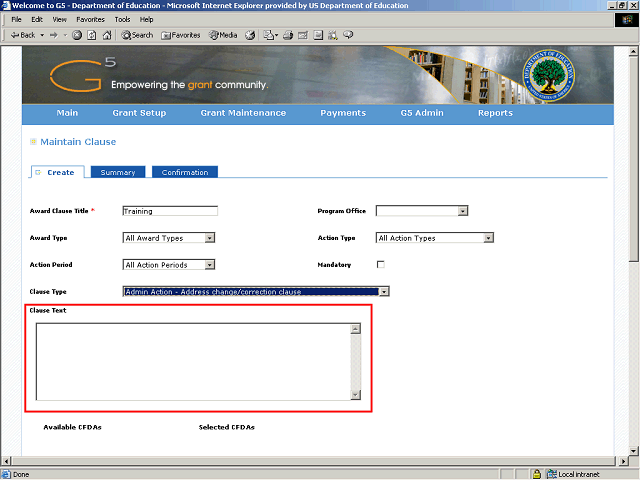640x480 pixels.
Task: Open Favorites panel from toolbar
Action: pyautogui.click(x=180, y=36)
